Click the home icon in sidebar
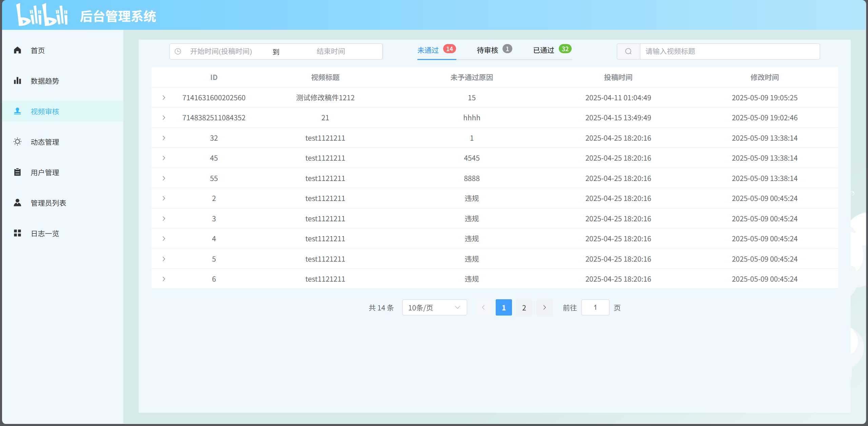The width and height of the screenshot is (868, 426). (x=18, y=50)
